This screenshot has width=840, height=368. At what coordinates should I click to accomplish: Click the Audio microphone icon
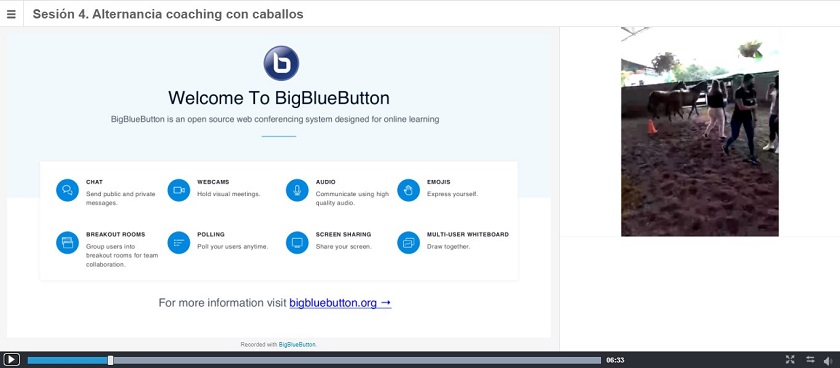click(x=297, y=190)
